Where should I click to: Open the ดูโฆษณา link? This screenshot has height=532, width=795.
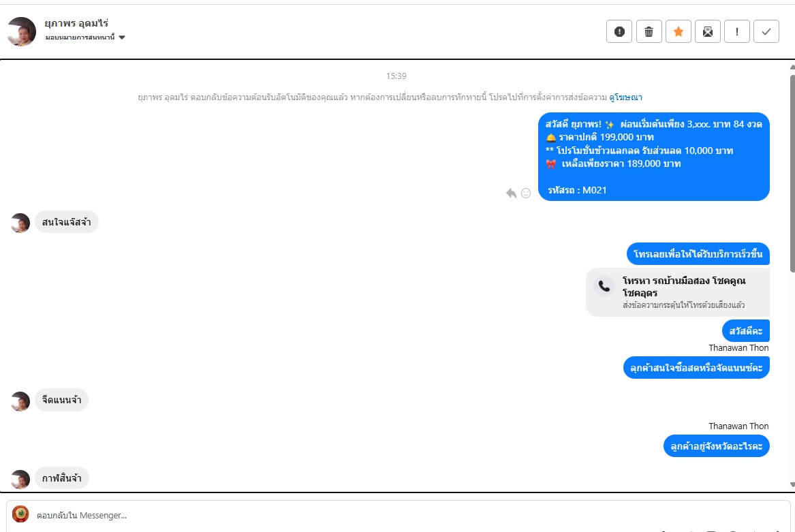(x=625, y=97)
